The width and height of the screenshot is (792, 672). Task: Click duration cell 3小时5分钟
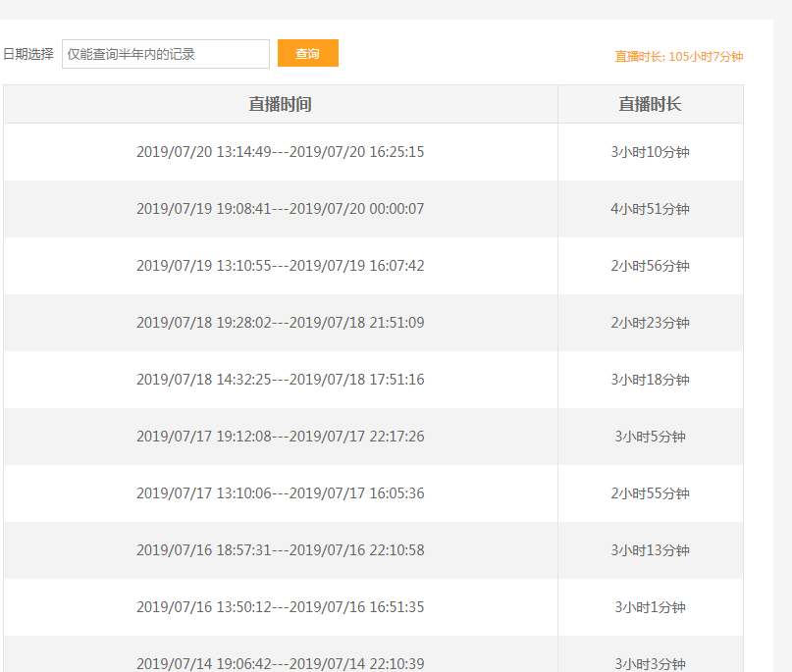pyautogui.click(x=650, y=437)
